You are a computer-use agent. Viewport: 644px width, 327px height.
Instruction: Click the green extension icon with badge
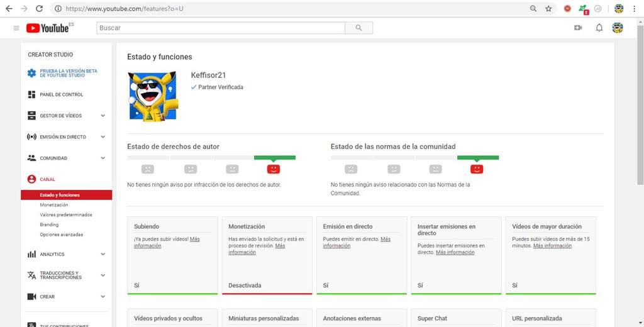coord(583,9)
